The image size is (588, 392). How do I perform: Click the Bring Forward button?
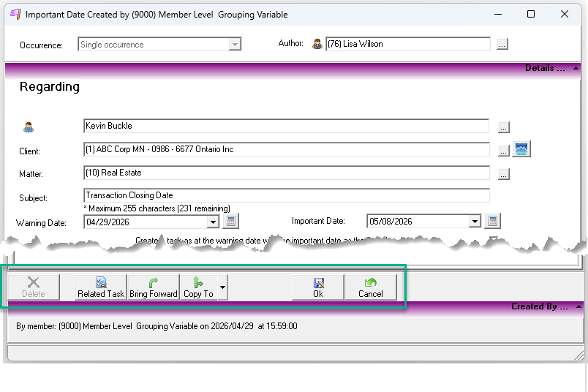[x=154, y=287]
